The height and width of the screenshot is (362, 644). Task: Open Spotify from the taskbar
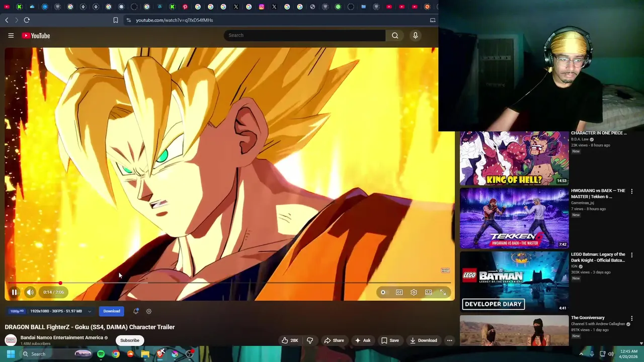pyautogui.click(x=101, y=354)
